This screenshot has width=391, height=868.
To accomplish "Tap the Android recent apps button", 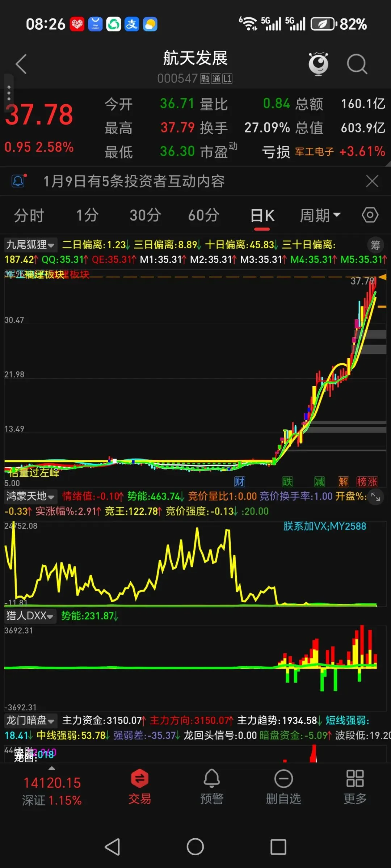I will click(x=278, y=847).
